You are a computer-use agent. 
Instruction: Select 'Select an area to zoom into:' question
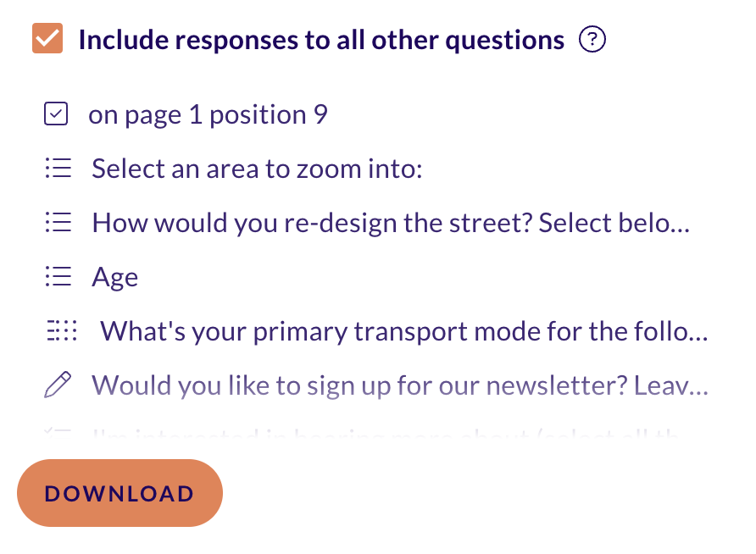pyautogui.click(x=257, y=169)
